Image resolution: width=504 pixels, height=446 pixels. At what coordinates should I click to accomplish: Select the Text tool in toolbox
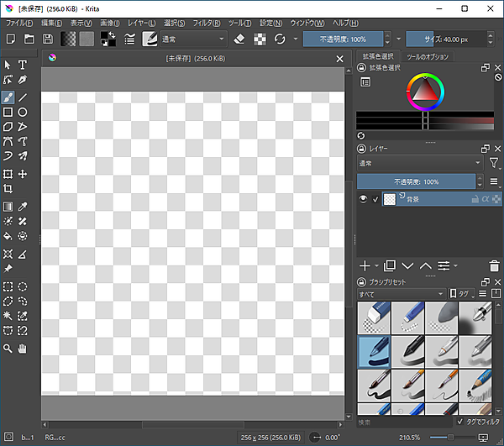(x=23, y=65)
